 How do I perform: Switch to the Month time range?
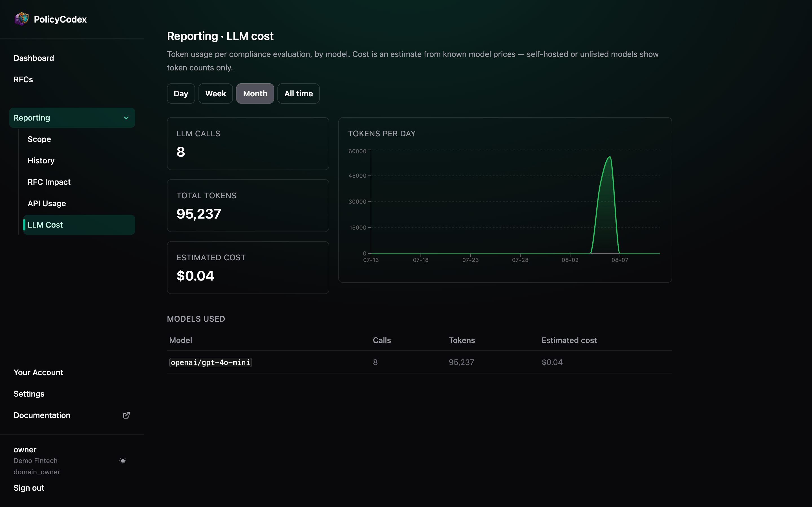(255, 94)
